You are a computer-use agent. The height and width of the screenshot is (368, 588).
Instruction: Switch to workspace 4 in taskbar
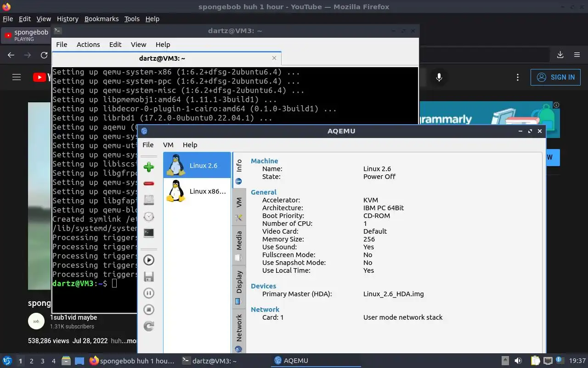53,361
